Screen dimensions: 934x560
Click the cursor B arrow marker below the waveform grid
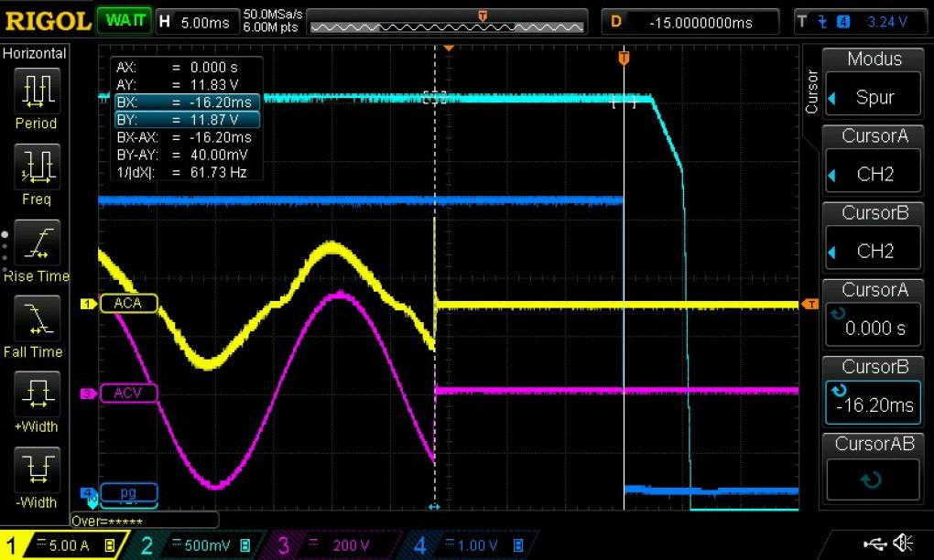pos(434,507)
